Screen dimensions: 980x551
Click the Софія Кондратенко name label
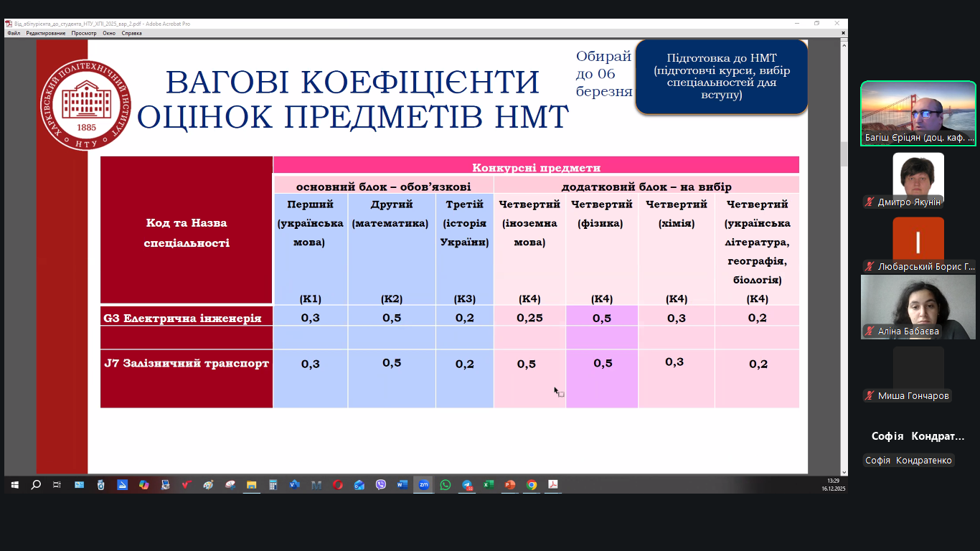(x=910, y=461)
